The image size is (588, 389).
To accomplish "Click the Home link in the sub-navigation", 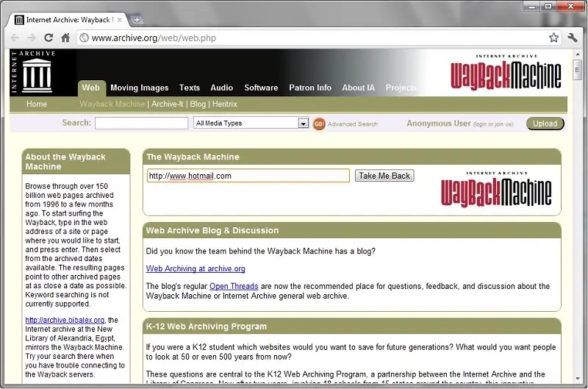I will pos(36,104).
